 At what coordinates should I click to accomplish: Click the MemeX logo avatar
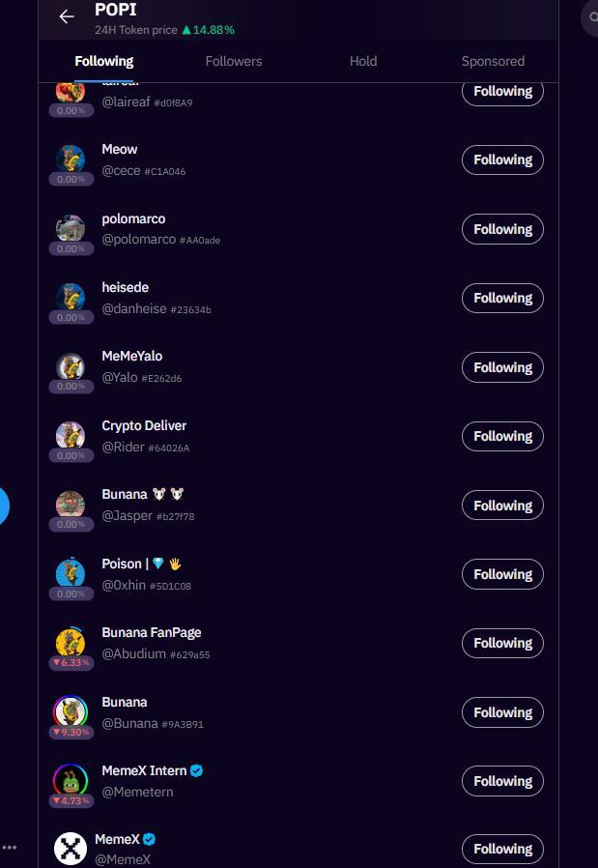(71, 849)
